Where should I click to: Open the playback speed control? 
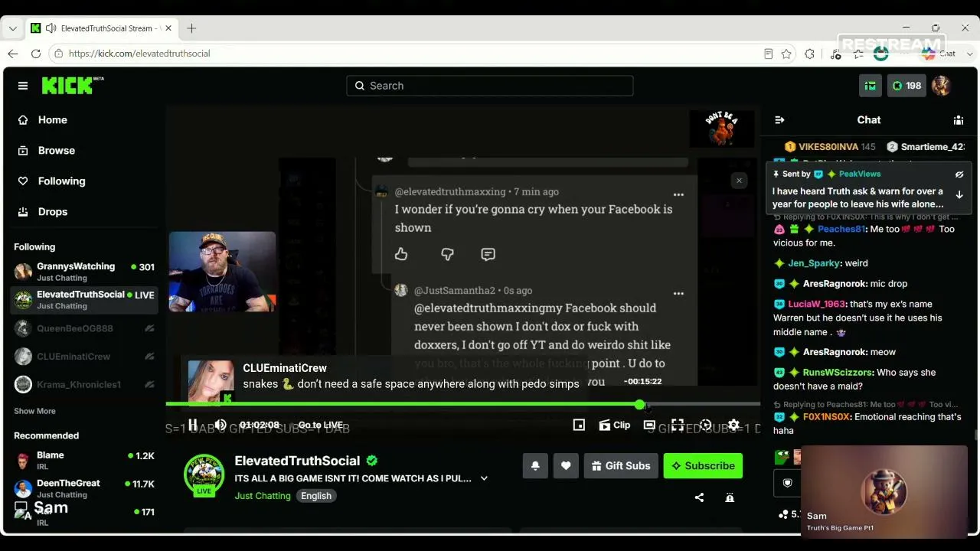click(x=706, y=425)
